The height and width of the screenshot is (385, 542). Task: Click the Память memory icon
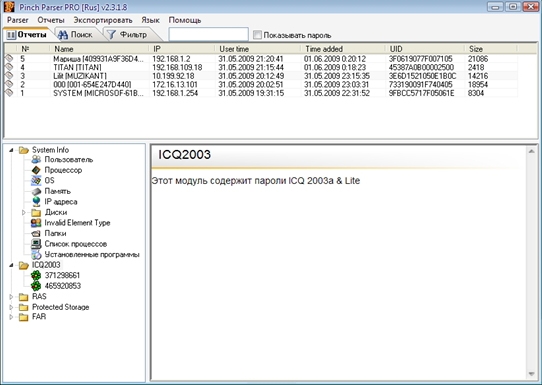(x=36, y=191)
